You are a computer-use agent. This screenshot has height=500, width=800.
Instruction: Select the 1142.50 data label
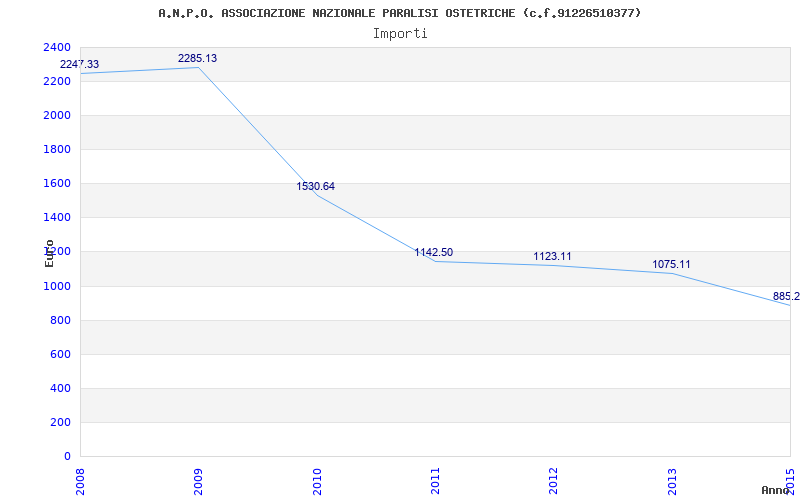[434, 253]
